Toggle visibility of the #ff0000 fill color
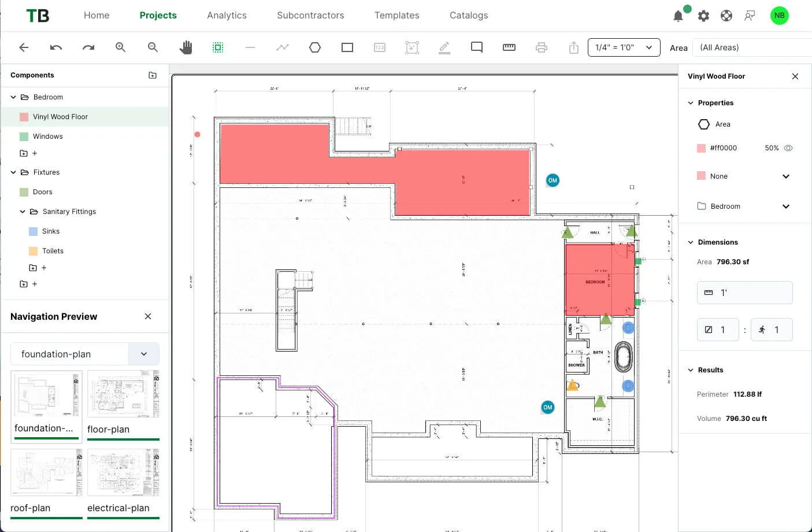The width and height of the screenshot is (812, 532). (788, 147)
